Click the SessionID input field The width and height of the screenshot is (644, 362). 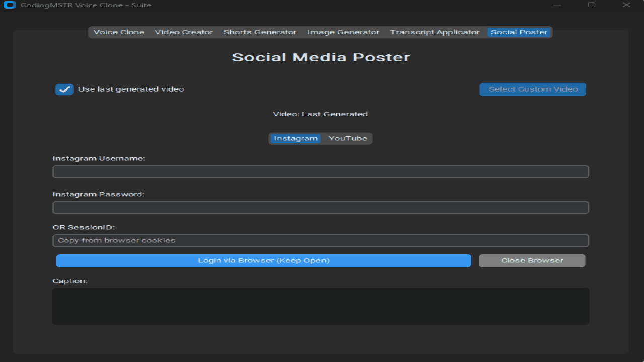320,241
